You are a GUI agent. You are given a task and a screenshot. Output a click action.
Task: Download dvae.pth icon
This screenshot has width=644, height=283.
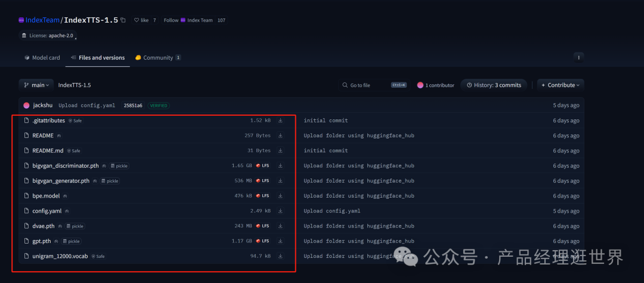pos(280,226)
